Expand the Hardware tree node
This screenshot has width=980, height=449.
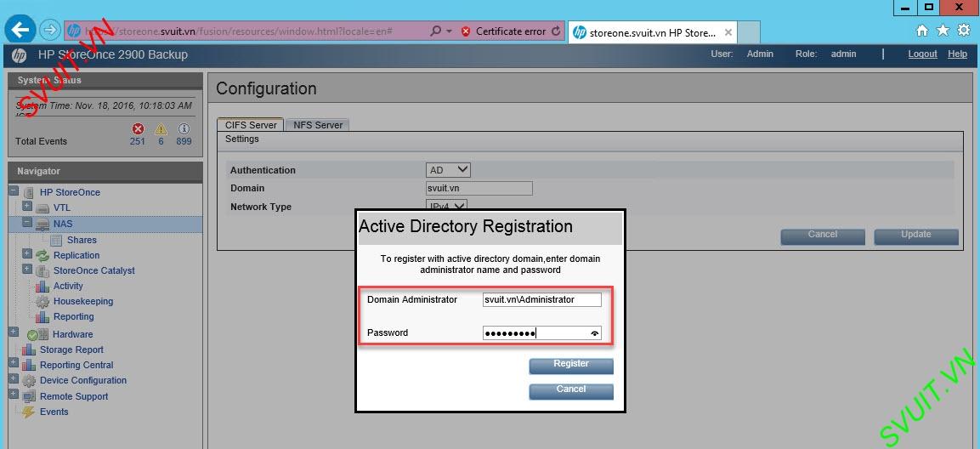pos(14,332)
